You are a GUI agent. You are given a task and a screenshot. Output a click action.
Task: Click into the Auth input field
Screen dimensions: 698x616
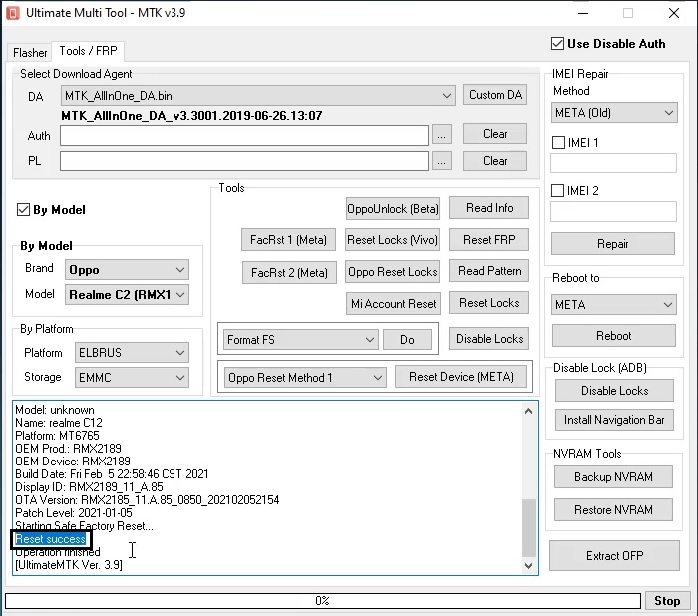pos(244,135)
